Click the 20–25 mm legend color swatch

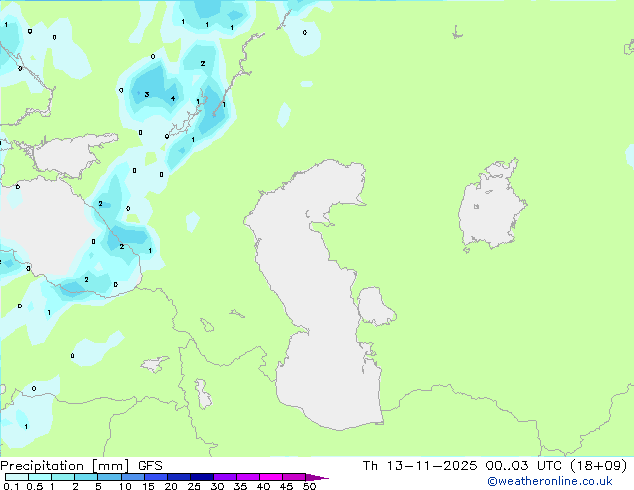coord(178,477)
